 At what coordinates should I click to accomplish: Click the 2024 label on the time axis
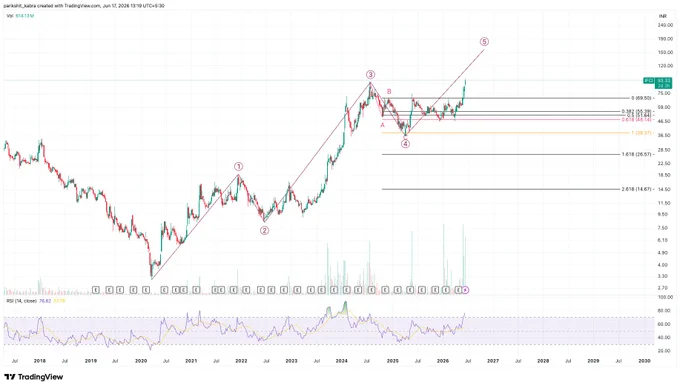[x=342, y=361]
